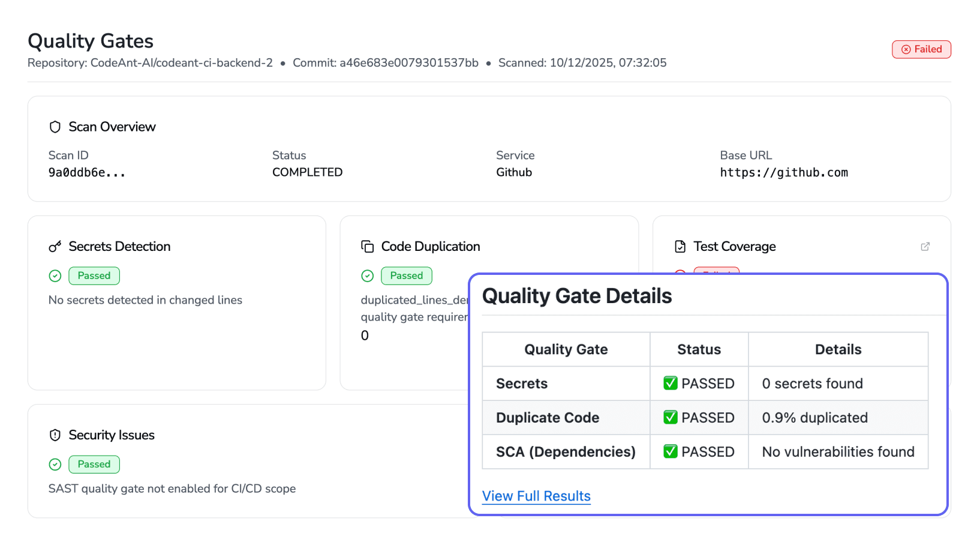
Task: Click the truncated Scan ID value 9a0ddb6e
Action: tap(86, 172)
